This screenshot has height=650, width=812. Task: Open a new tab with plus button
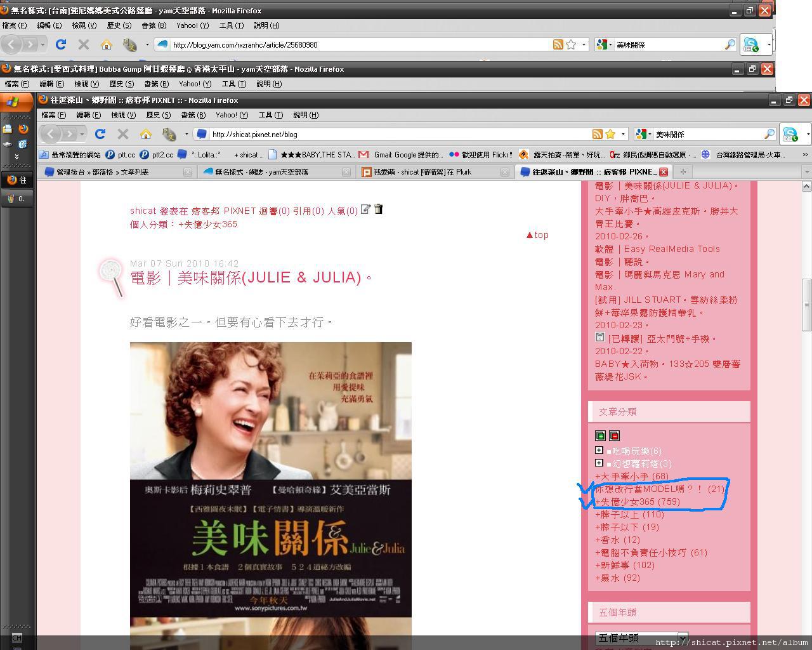683,171
